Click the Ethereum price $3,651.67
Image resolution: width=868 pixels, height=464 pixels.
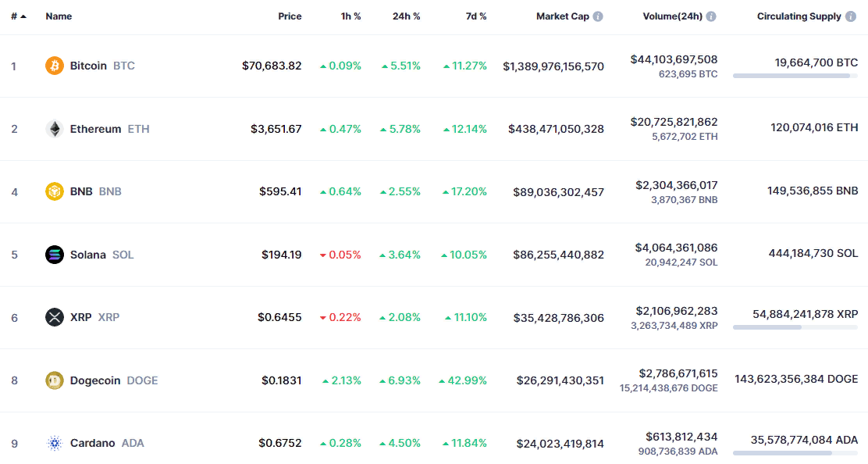(x=276, y=129)
